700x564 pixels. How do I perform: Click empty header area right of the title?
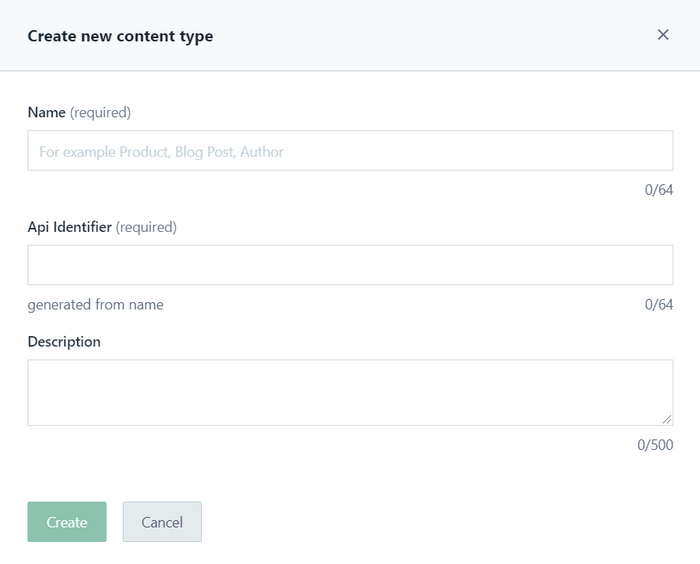[x=430, y=36]
